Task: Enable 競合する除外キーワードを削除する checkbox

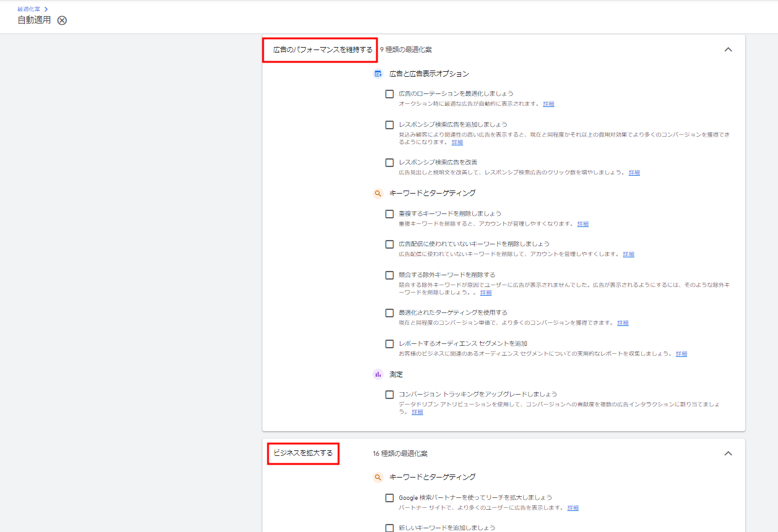Action: [x=389, y=275]
